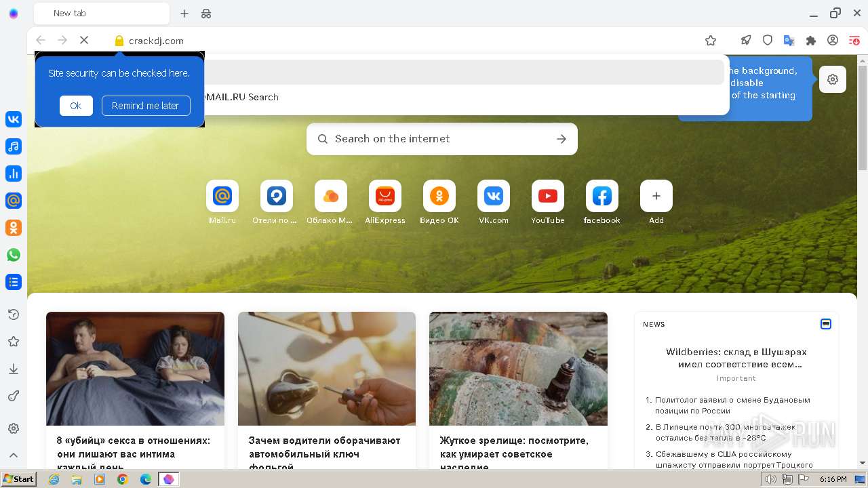Open the shield protection icon

[x=768, y=41]
